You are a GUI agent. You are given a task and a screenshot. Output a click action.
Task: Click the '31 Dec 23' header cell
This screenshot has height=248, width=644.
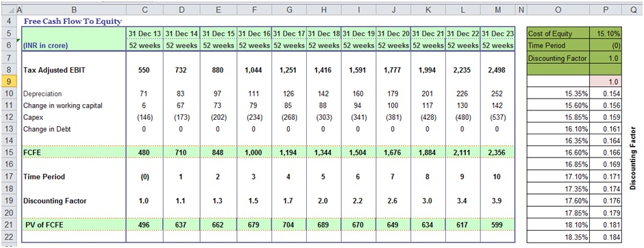(497, 34)
